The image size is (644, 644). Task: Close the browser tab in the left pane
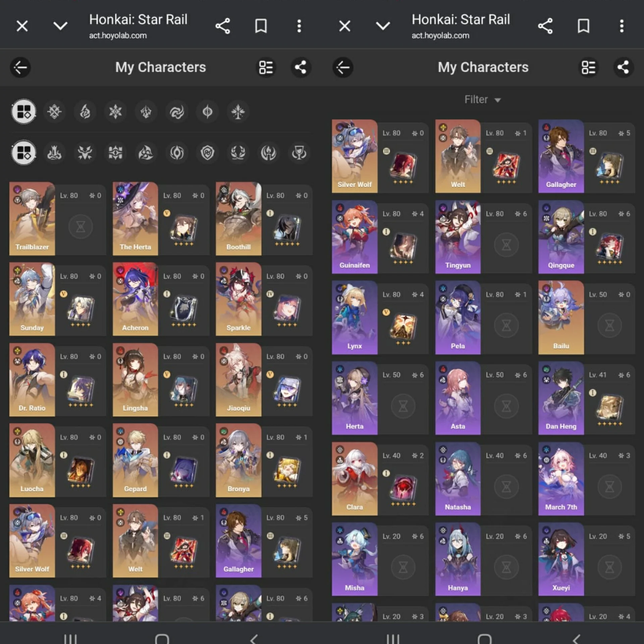pos(22,26)
